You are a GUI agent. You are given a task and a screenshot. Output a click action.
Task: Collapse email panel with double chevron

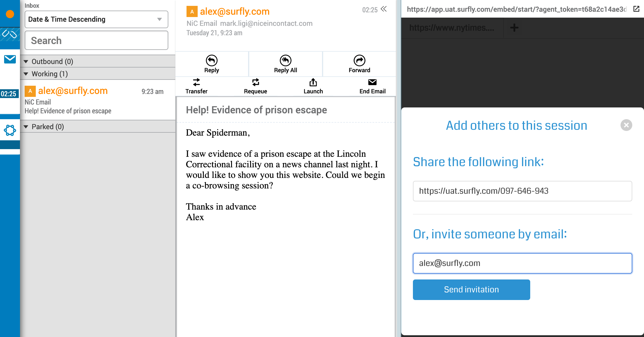(x=384, y=9)
